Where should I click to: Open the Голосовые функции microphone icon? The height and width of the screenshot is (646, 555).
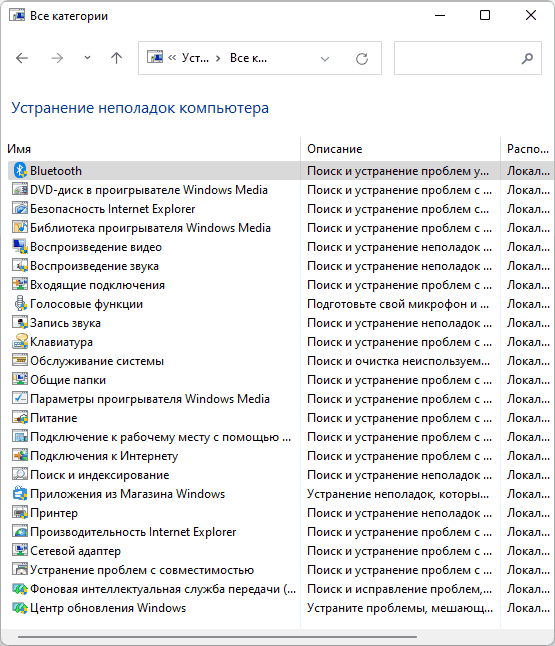pyautogui.click(x=20, y=304)
